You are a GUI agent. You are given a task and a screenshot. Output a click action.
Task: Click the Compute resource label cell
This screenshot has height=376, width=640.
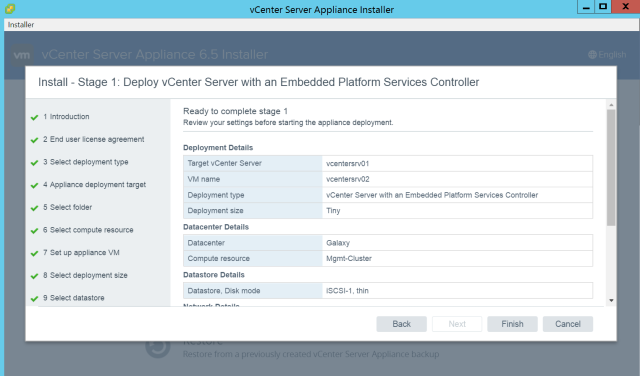(253, 258)
